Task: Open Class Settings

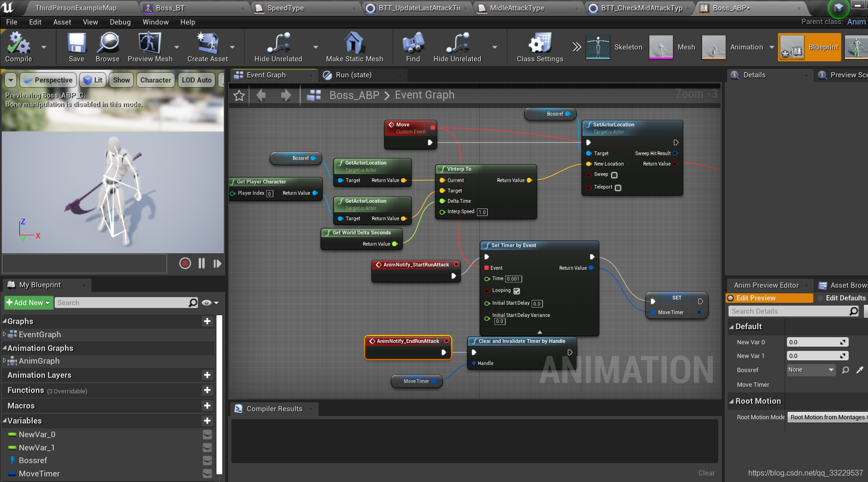Action: pyautogui.click(x=540, y=47)
